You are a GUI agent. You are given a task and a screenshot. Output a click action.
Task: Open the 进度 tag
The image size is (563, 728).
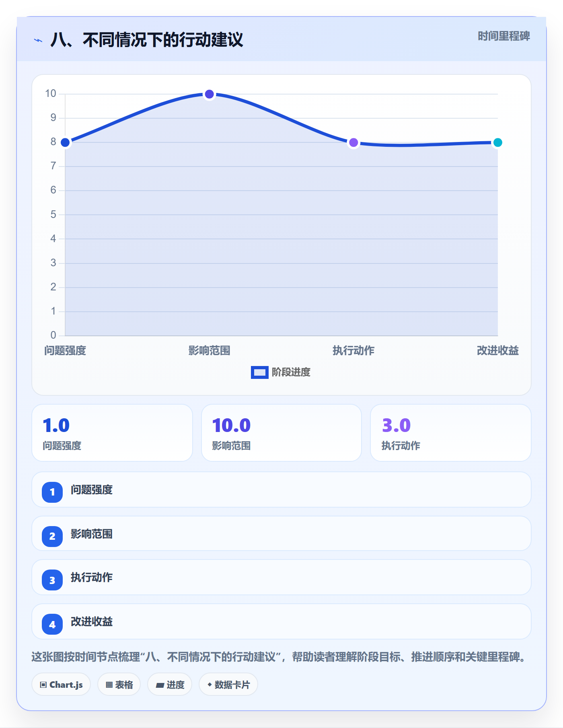(170, 684)
